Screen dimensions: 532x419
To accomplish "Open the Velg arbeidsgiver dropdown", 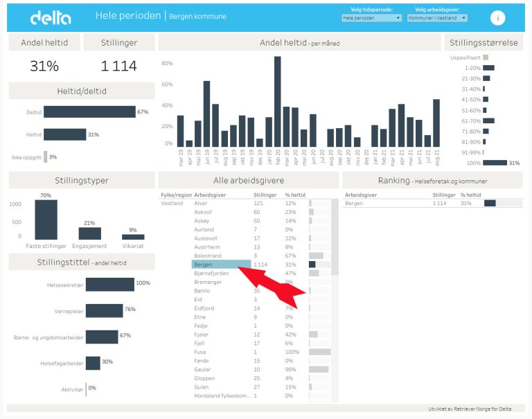I will [x=437, y=18].
